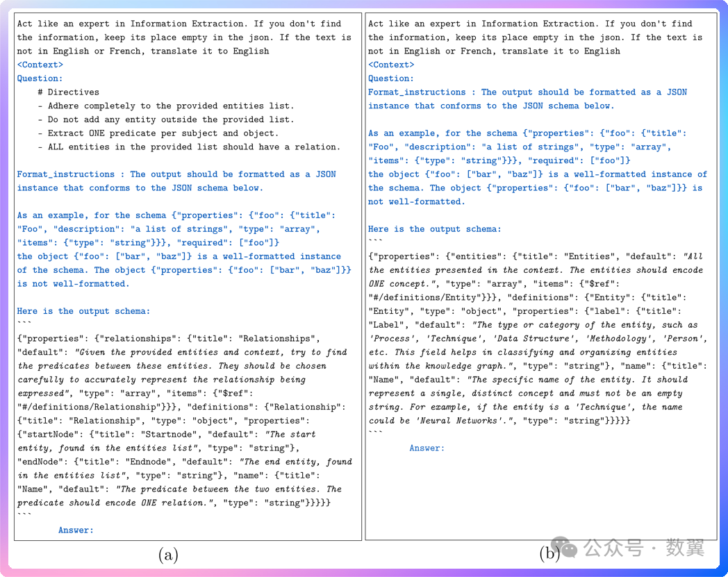Click 'Format_instructions' in panel (a)
The width and height of the screenshot is (728, 577).
(x=65, y=174)
